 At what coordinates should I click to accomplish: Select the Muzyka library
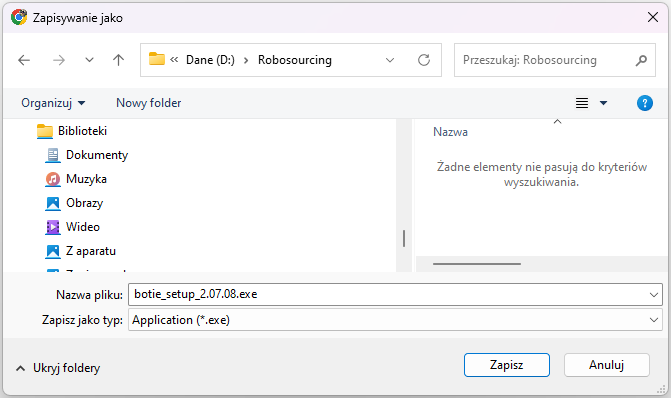[86, 179]
